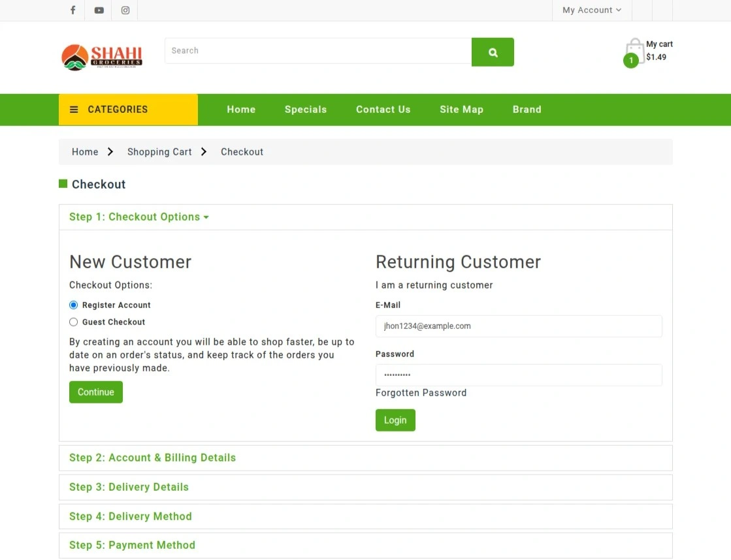The height and width of the screenshot is (560, 731).
Task: Open the Instagram social link icon
Action: click(125, 10)
